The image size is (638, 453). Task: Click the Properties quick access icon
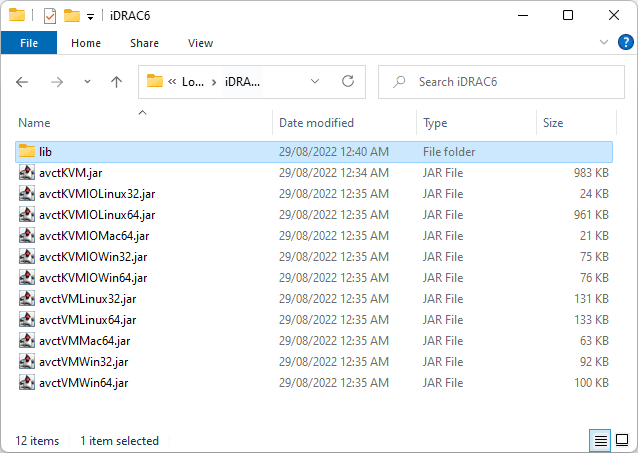pos(50,16)
